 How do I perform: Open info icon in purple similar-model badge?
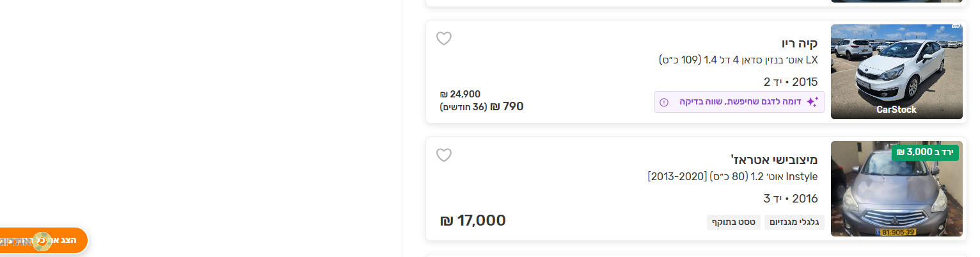664,102
